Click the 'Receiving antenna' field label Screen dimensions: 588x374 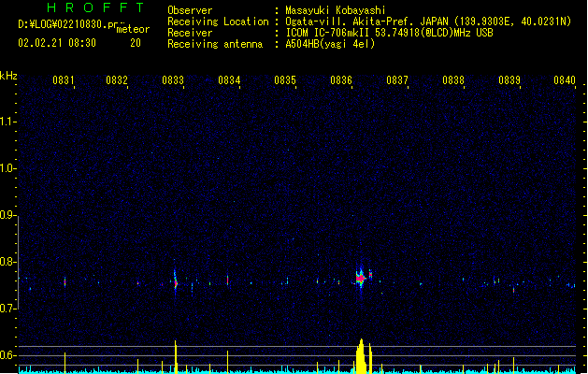pos(215,44)
